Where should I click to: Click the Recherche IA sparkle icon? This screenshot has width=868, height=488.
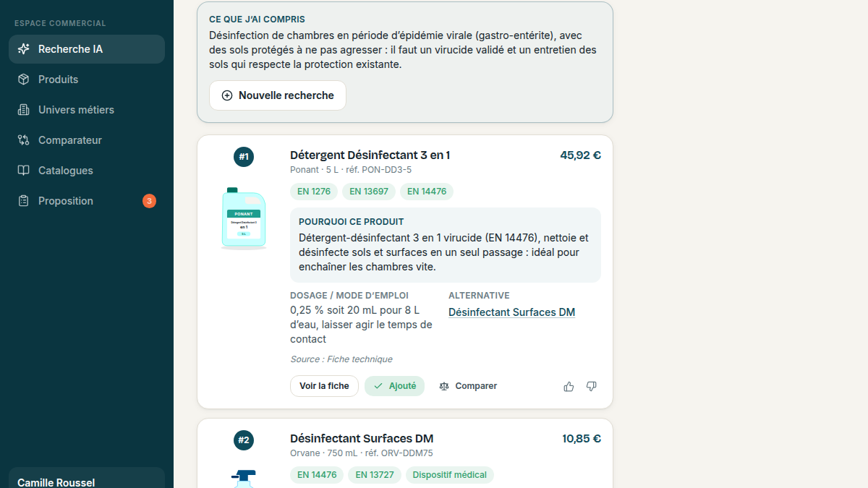point(24,49)
